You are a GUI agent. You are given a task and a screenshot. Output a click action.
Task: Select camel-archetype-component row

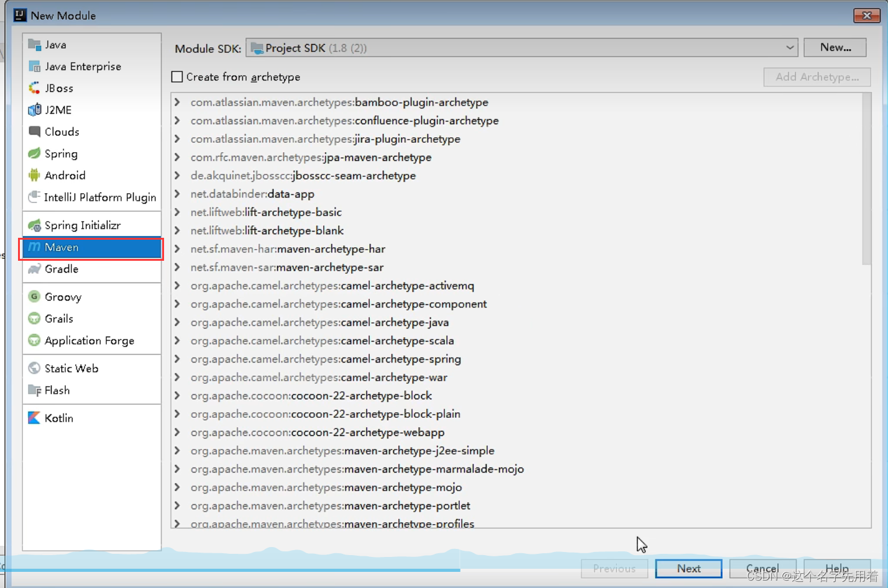click(517, 304)
